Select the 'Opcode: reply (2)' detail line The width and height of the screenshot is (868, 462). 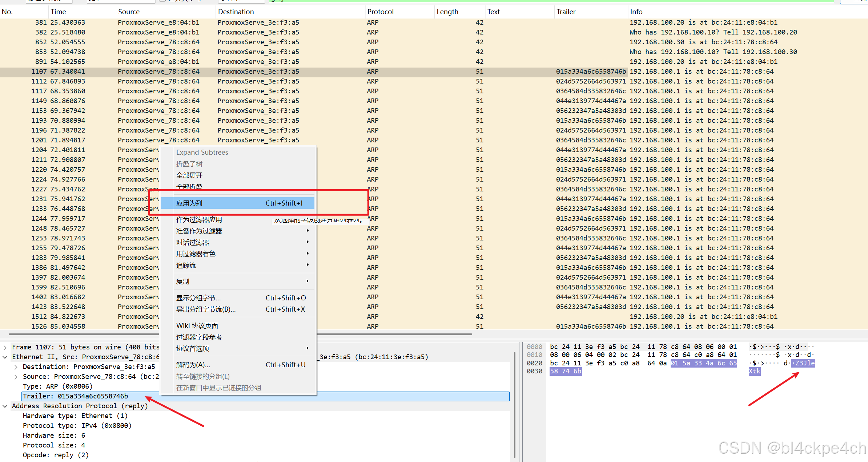[56, 455]
